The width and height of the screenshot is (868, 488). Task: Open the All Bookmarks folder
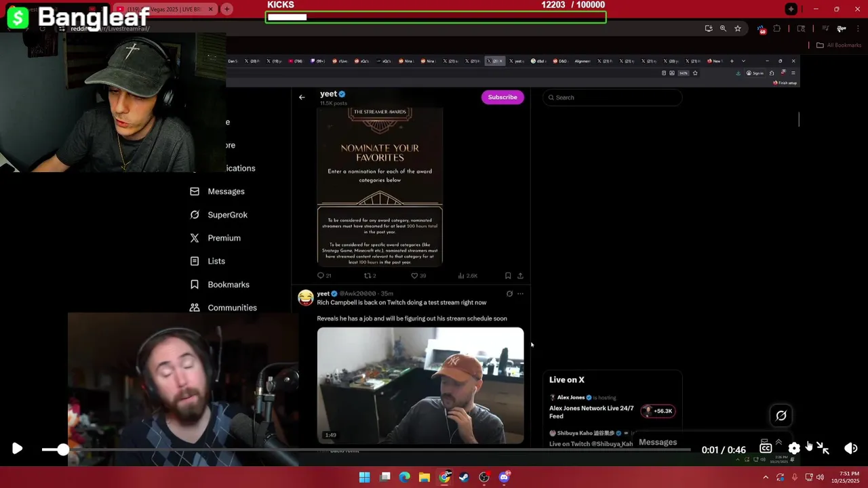click(x=839, y=45)
